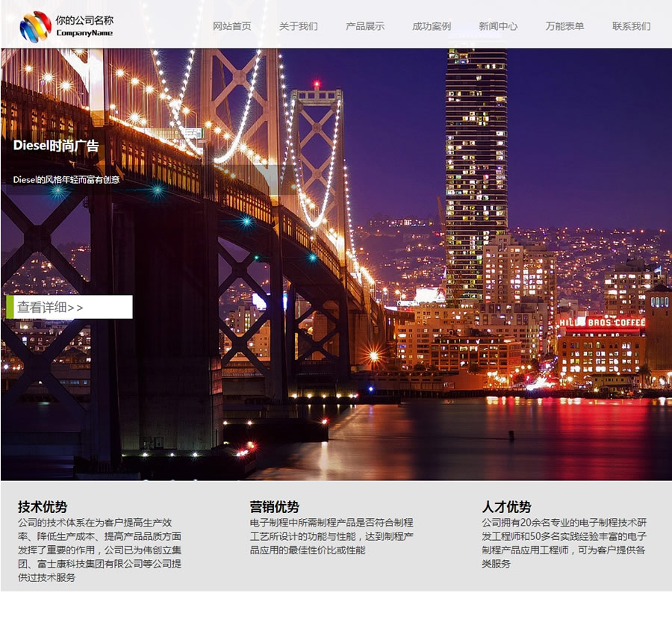Go to the 关于我们 page
This screenshot has width=672, height=640.
[298, 26]
